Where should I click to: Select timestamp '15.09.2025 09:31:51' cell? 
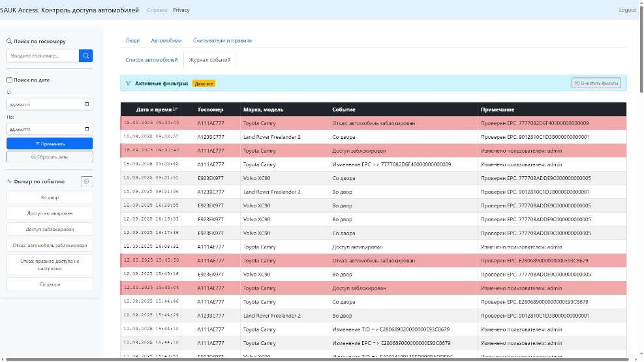tap(151, 177)
